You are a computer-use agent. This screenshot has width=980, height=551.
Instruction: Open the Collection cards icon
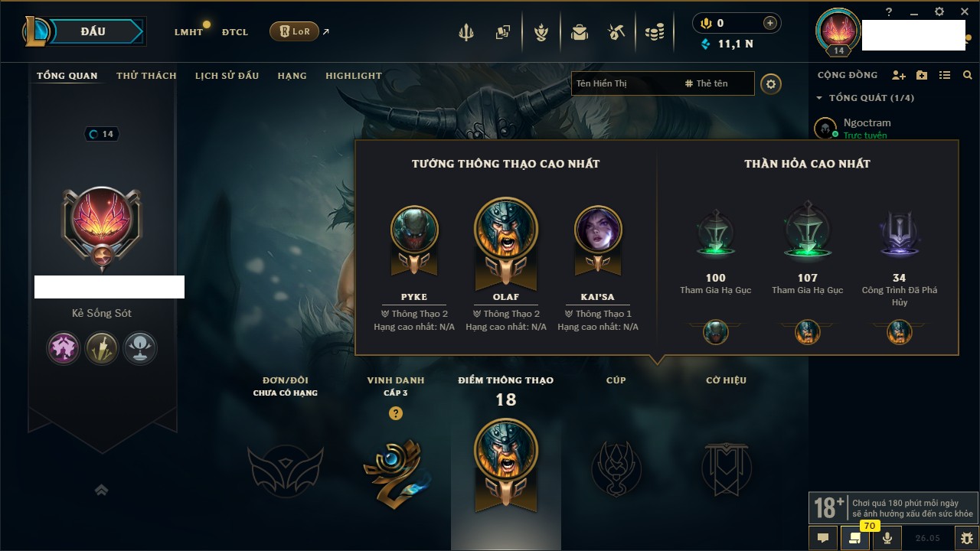(502, 32)
